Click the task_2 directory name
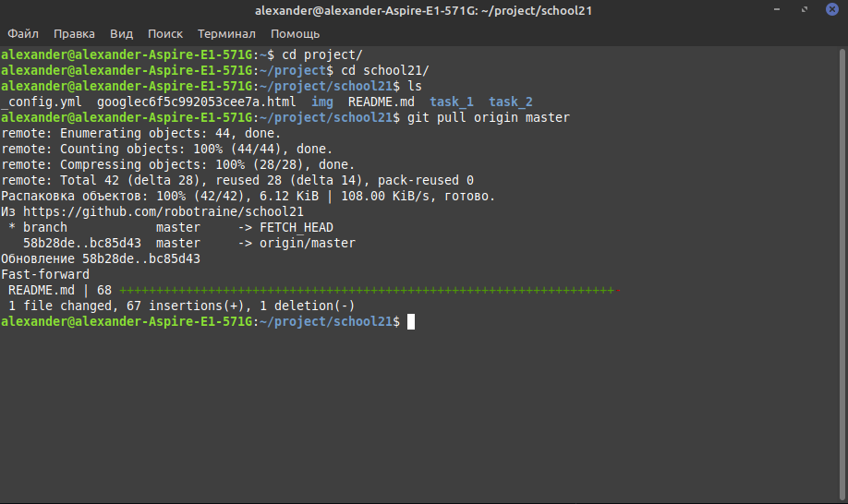This screenshot has width=848, height=504. pyautogui.click(x=511, y=102)
